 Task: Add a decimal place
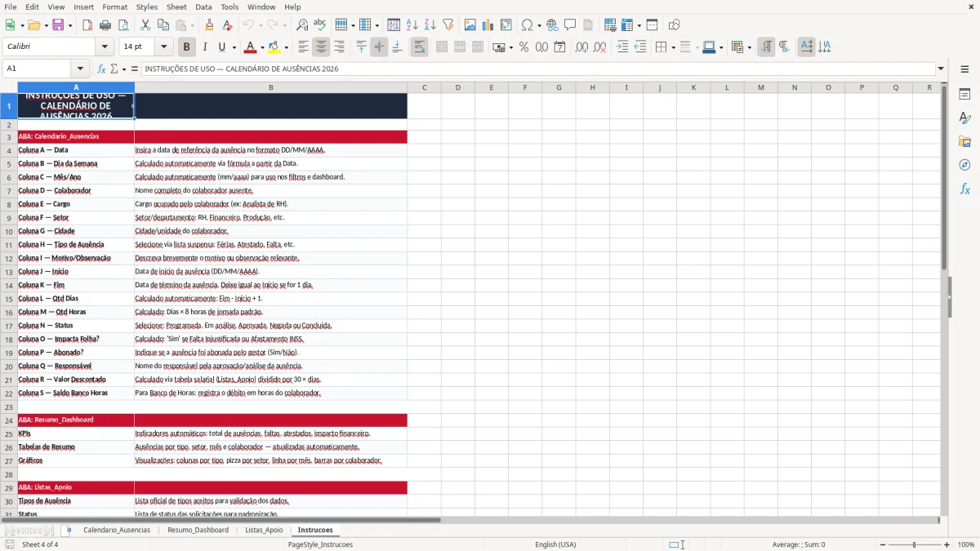click(581, 47)
